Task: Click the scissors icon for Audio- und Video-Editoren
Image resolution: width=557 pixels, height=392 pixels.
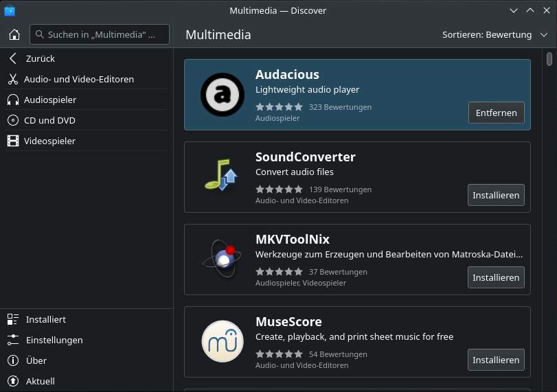Action: [13, 79]
